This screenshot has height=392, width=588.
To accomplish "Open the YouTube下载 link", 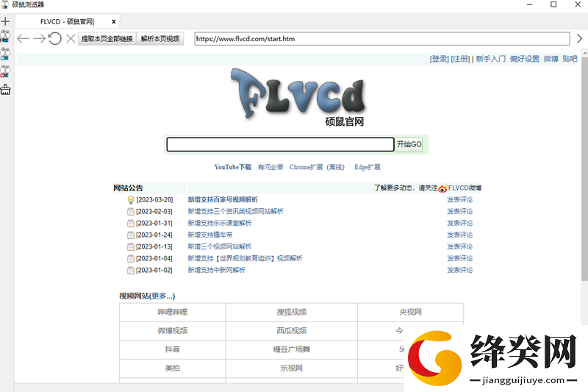I will pos(233,167).
